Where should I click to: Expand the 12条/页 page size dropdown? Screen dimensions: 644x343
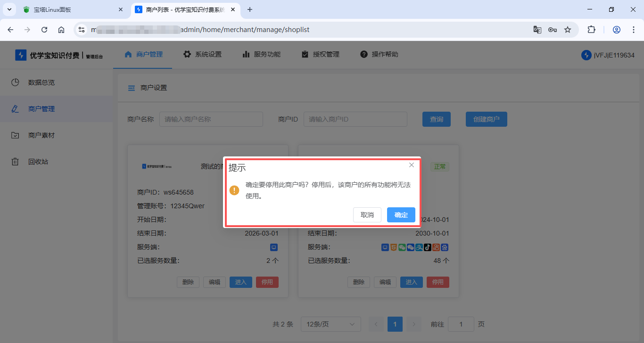(x=330, y=324)
